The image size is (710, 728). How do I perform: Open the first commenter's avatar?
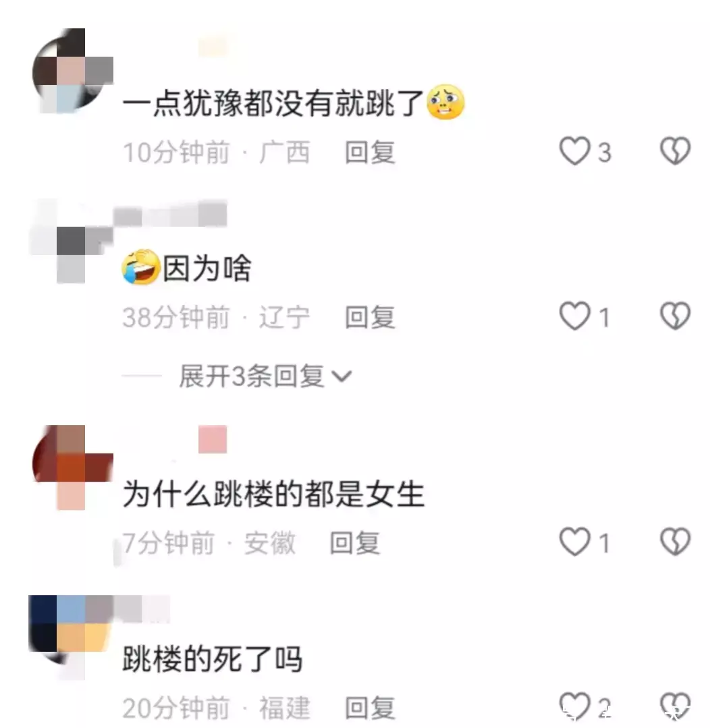pyautogui.click(x=73, y=71)
